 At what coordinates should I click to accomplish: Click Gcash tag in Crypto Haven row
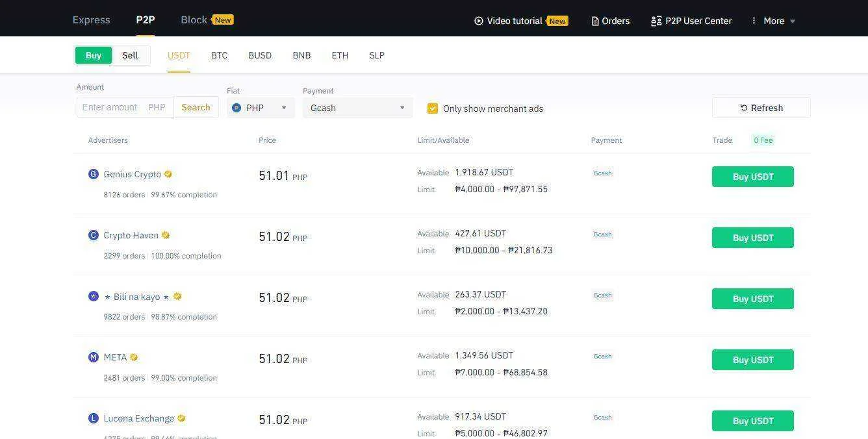[602, 234]
